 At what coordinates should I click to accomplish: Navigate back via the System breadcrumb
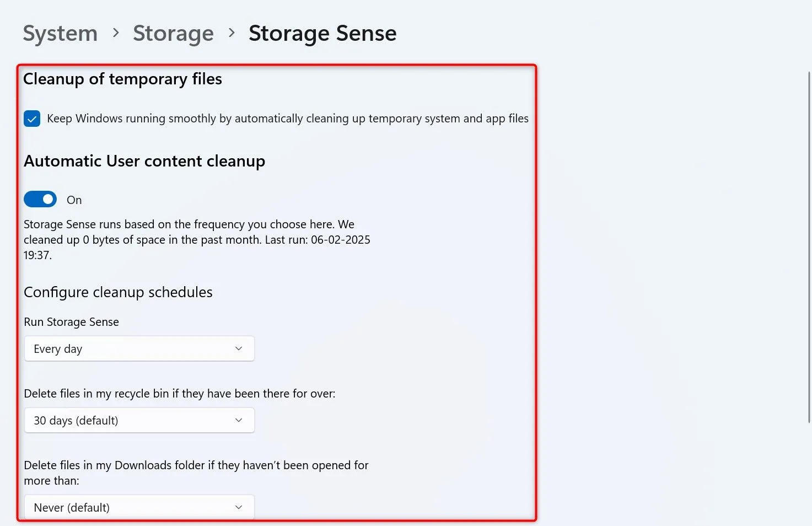pyautogui.click(x=60, y=33)
